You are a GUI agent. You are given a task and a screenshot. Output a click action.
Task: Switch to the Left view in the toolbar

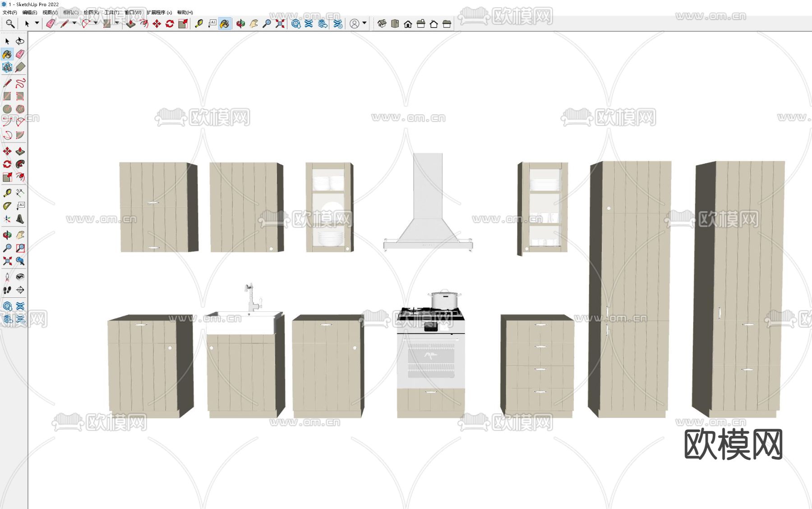pyautogui.click(x=447, y=23)
